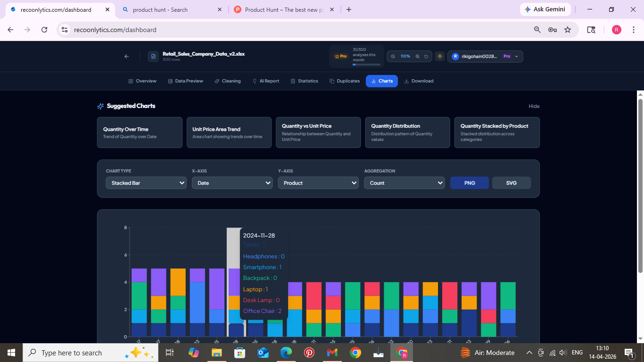View site information icon in the address bar

(65, 30)
